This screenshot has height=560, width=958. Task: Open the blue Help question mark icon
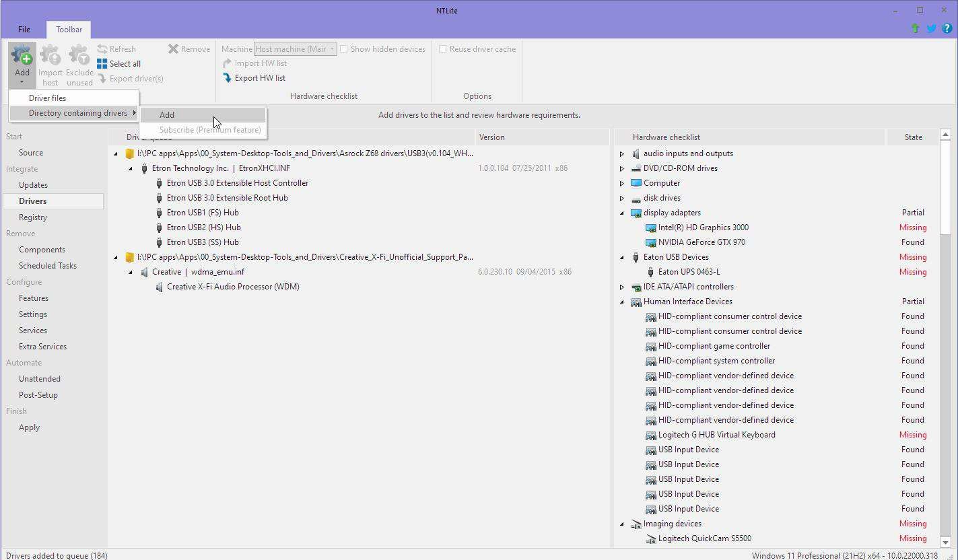tap(947, 28)
